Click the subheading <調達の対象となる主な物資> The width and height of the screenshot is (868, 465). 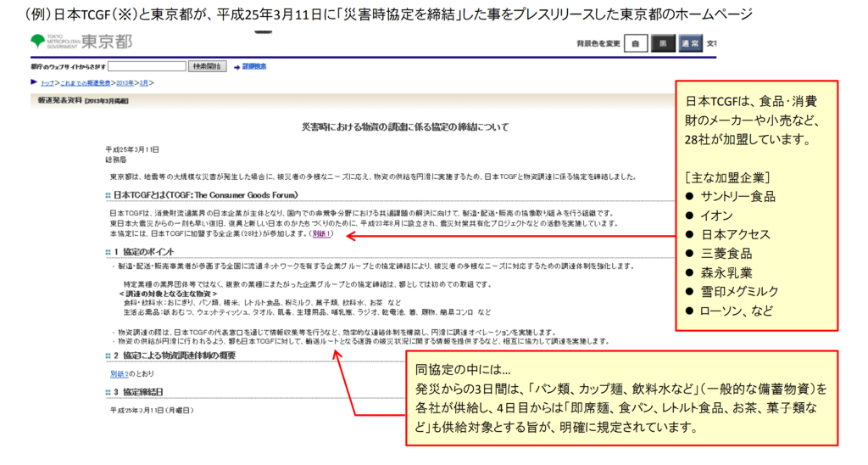pos(168,294)
